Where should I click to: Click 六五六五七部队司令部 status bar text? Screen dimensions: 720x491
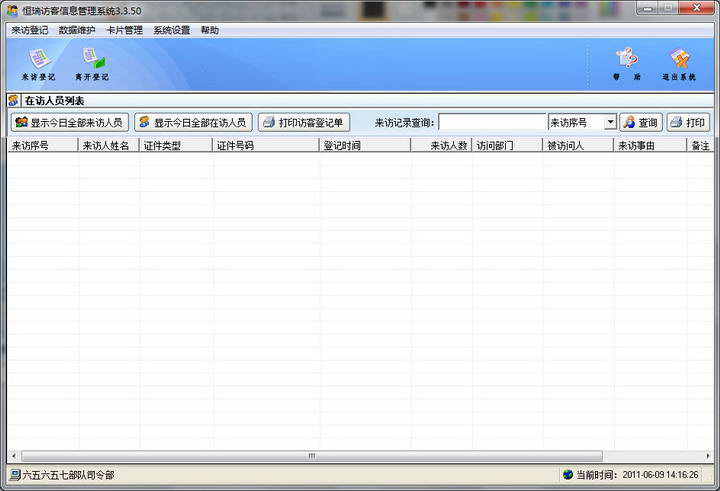[68, 475]
